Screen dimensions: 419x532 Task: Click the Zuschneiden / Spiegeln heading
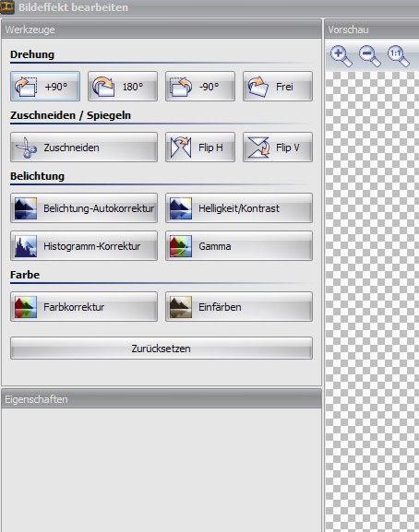pyautogui.click(x=70, y=115)
